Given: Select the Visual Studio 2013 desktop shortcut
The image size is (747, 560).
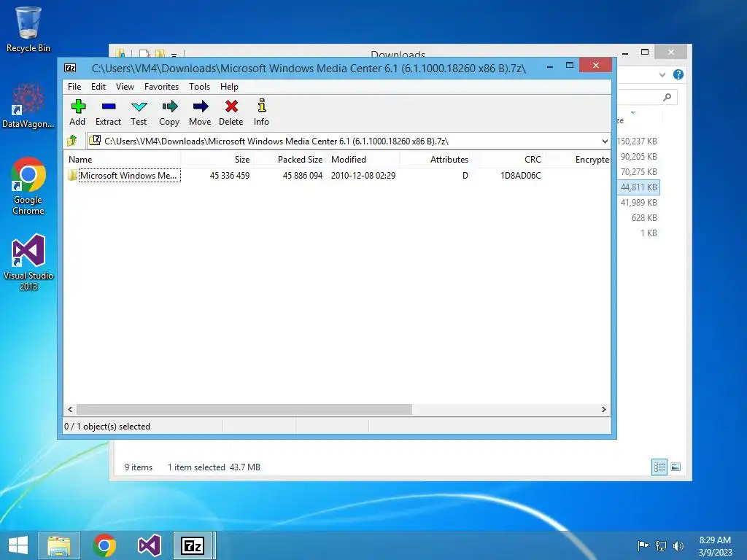Looking at the screenshot, I should point(28,262).
